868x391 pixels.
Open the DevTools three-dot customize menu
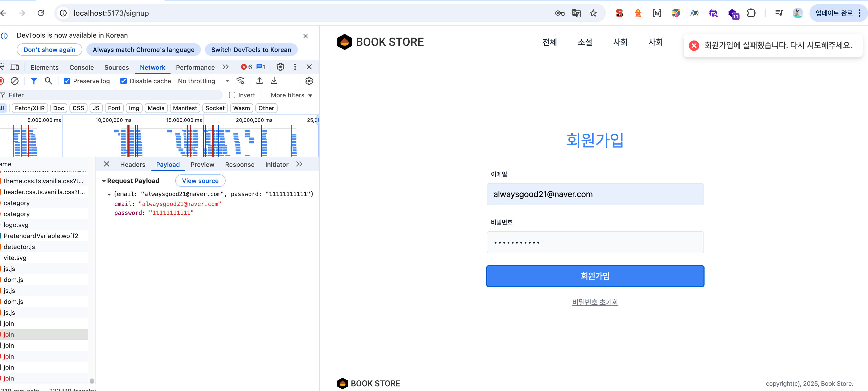coord(295,67)
